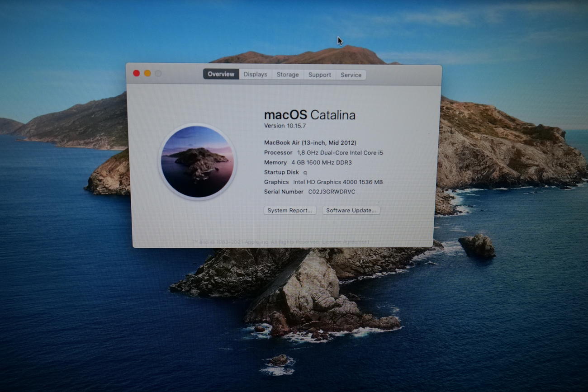This screenshot has height=392, width=588.
Task: Click the Intel HD Graphics 4000 1536 MB text
Action: [x=338, y=182]
